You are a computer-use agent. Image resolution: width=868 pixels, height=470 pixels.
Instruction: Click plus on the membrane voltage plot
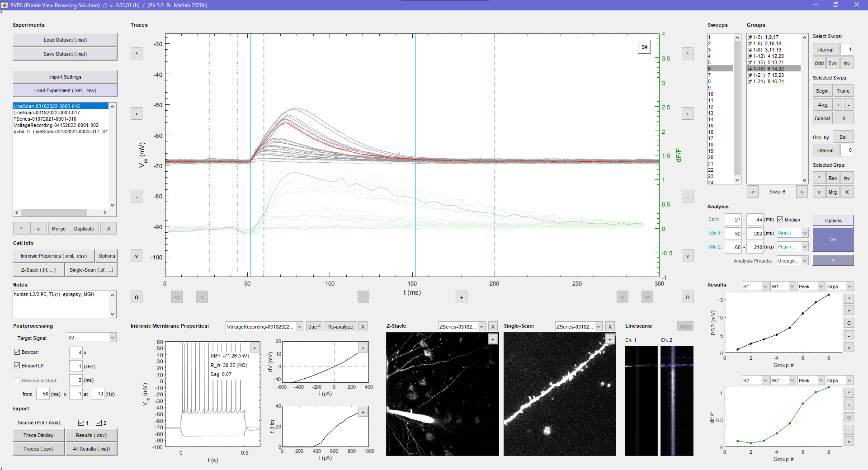[x=255, y=348]
